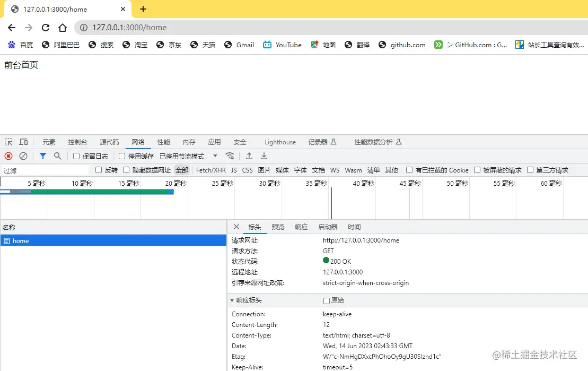Reload the current page
This screenshot has height=371, width=588.
(x=46, y=28)
